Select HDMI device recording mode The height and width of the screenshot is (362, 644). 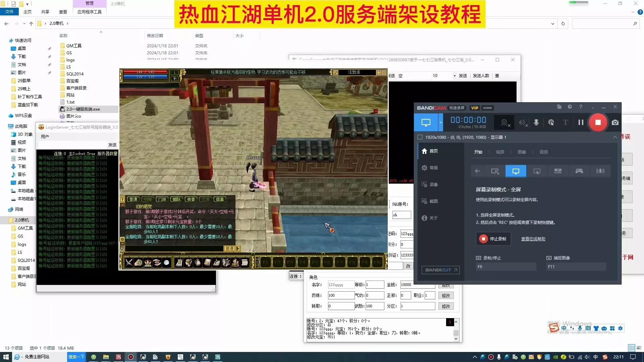[x=558, y=171]
